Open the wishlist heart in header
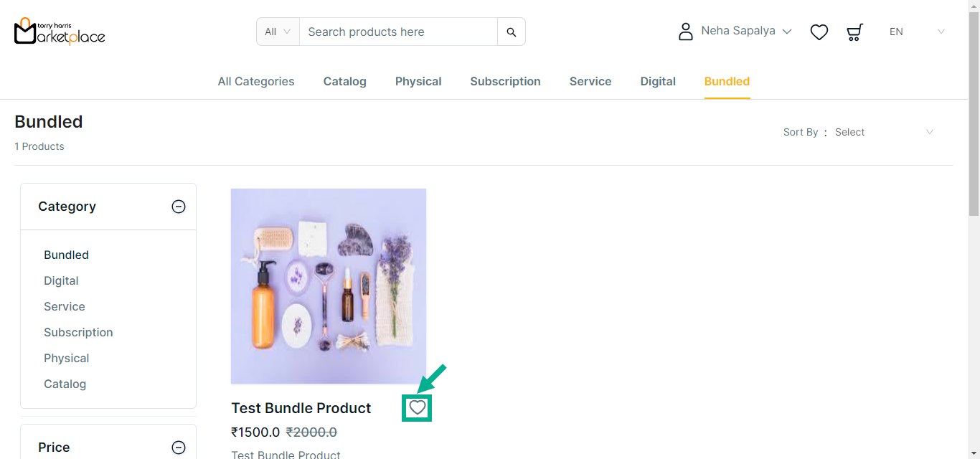Image resolution: width=980 pixels, height=459 pixels. [819, 32]
